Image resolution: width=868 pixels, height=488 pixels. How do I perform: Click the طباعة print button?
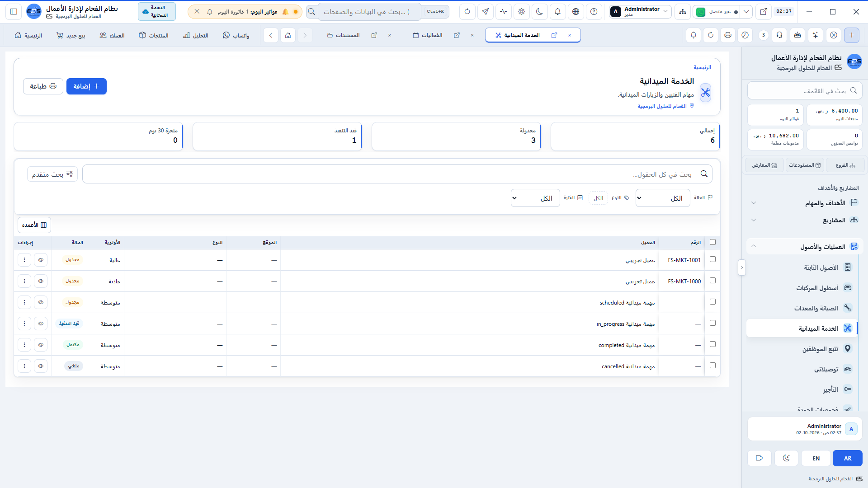click(x=43, y=86)
